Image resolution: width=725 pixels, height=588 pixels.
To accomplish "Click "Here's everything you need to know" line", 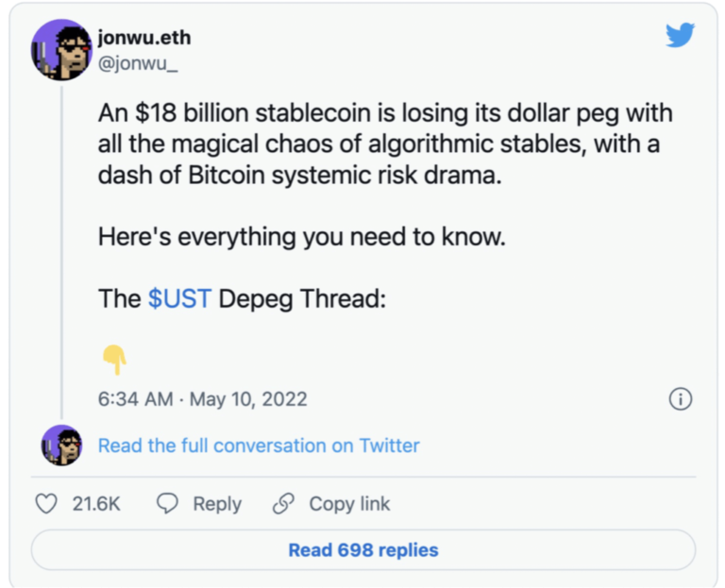I will point(302,236).
